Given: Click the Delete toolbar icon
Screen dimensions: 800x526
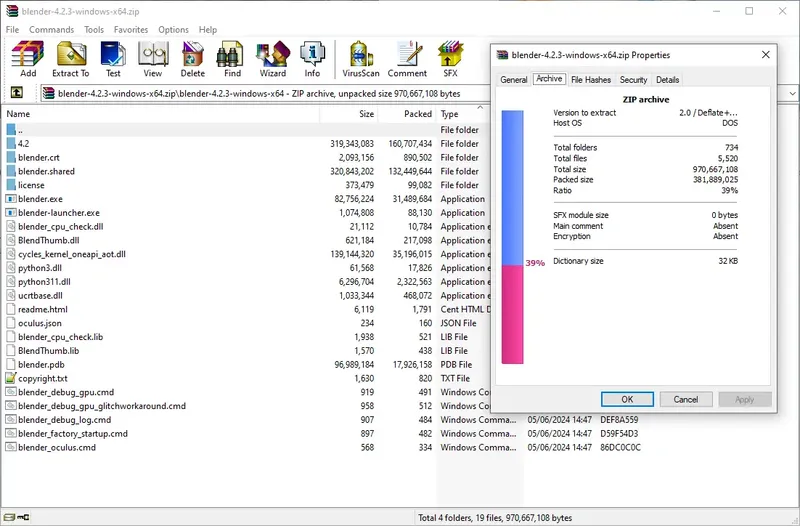Looking at the screenshot, I should click(192, 54).
